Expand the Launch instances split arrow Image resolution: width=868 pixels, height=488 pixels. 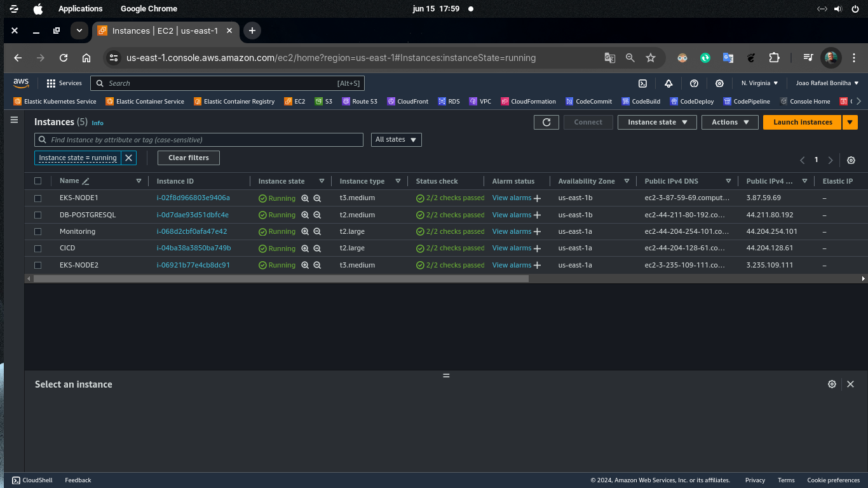coord(850,122)
